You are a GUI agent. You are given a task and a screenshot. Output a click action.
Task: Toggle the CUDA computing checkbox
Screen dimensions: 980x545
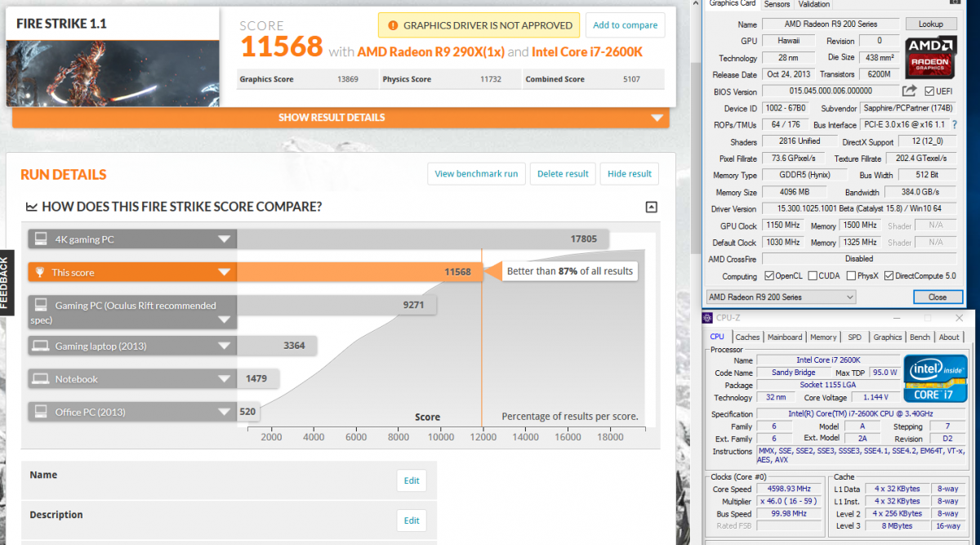pyautogui.click(x=812, y=276)
